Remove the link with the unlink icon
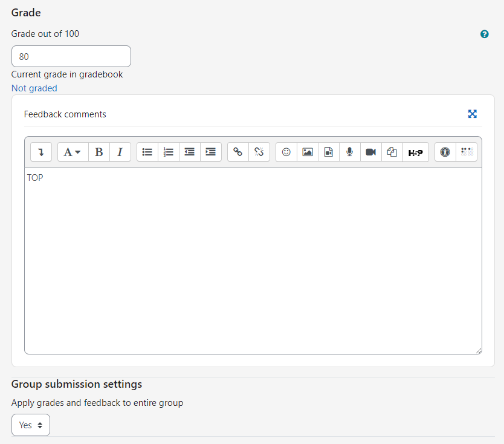Screen dimensions: 504x444 259,152
